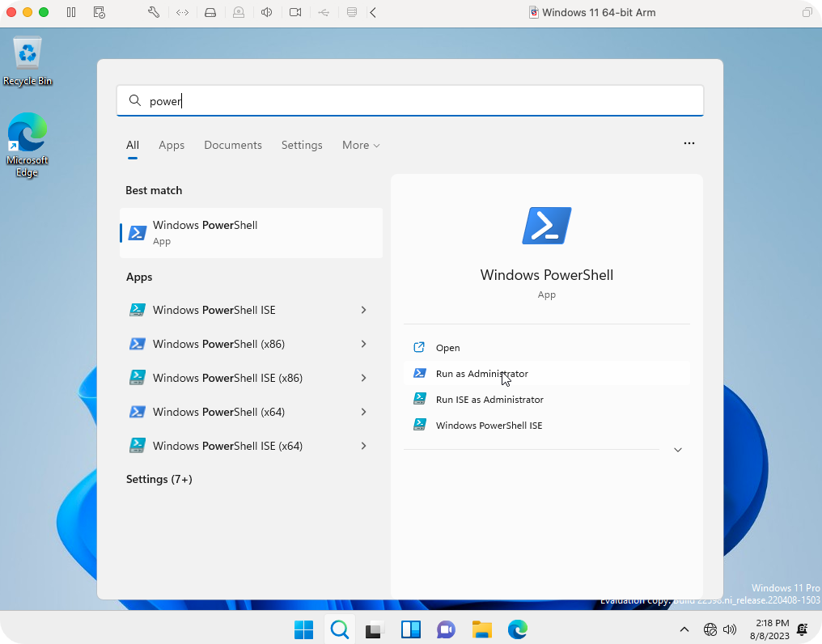Click the large PowerShell icon in preview
This screenshot has height=644, width=822.
(546, 226)
